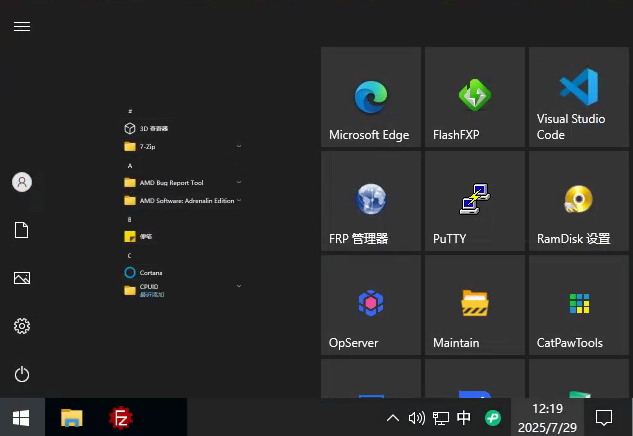Open the RamDisk settings tile
Viewport: 633px width, 436px height.
click(578, 201)
